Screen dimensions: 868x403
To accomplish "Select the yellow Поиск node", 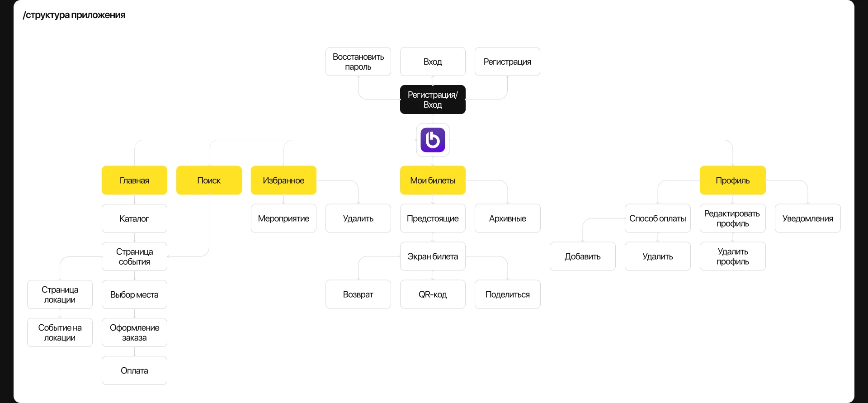I will pyautogui.click(x=209, y=180).
